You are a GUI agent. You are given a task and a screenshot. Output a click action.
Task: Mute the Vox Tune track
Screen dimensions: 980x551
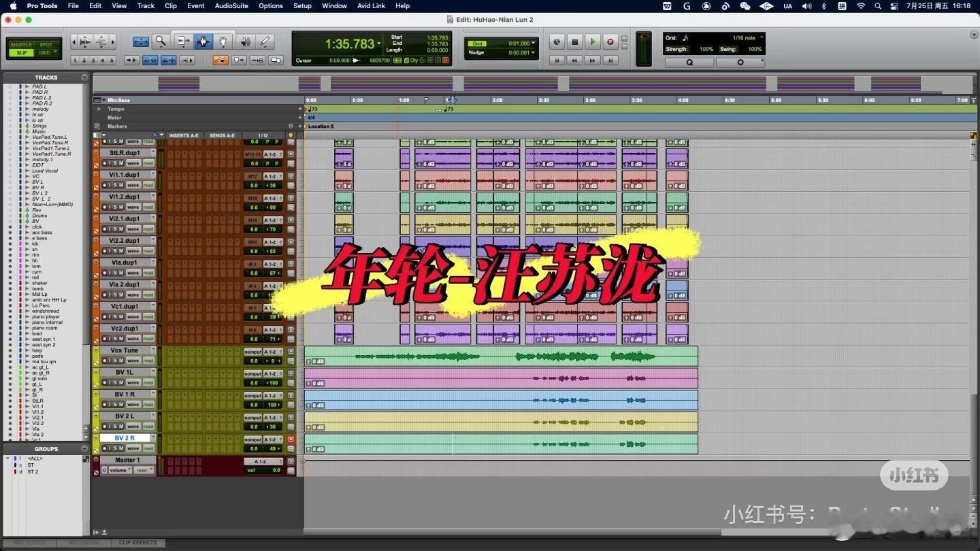121,361
